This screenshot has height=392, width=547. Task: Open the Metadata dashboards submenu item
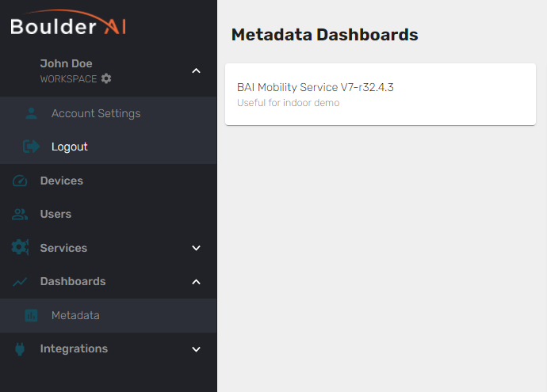[108, 315]
